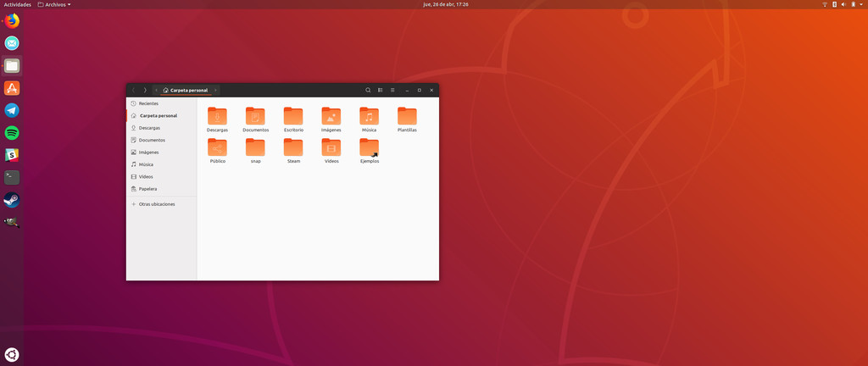Launch GIMP from the dock
The height and width of the screenshot is (366, 868).
coord(12,222)
